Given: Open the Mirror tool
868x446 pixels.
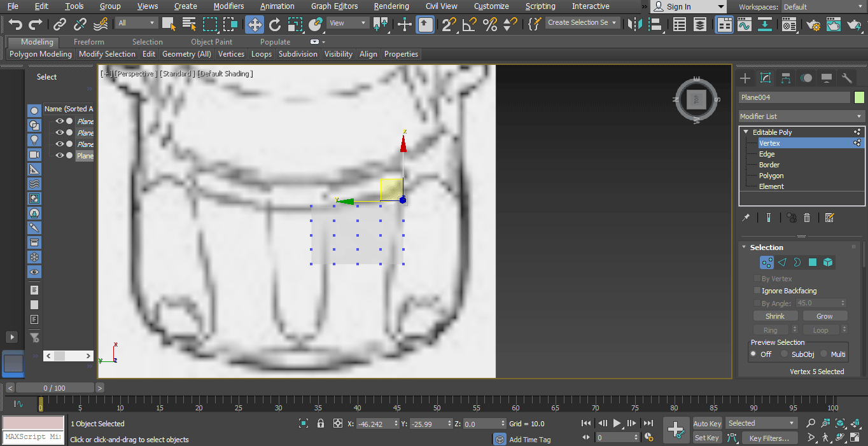Looking at the screenshot, I should 634,24.
